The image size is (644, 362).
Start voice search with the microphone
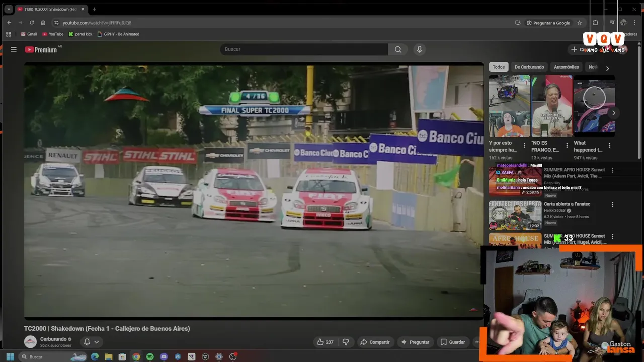pos(419,49)
